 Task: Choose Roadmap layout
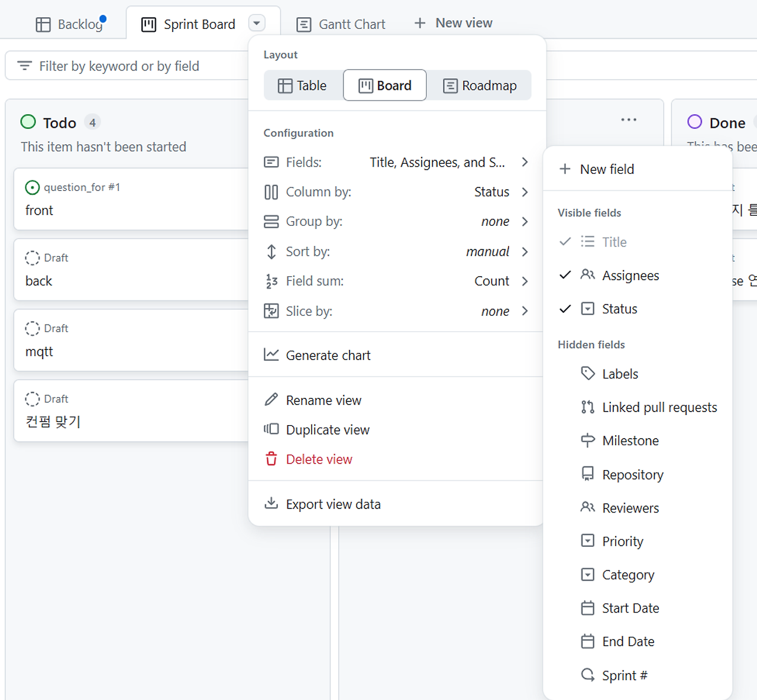tap(480, 86)
